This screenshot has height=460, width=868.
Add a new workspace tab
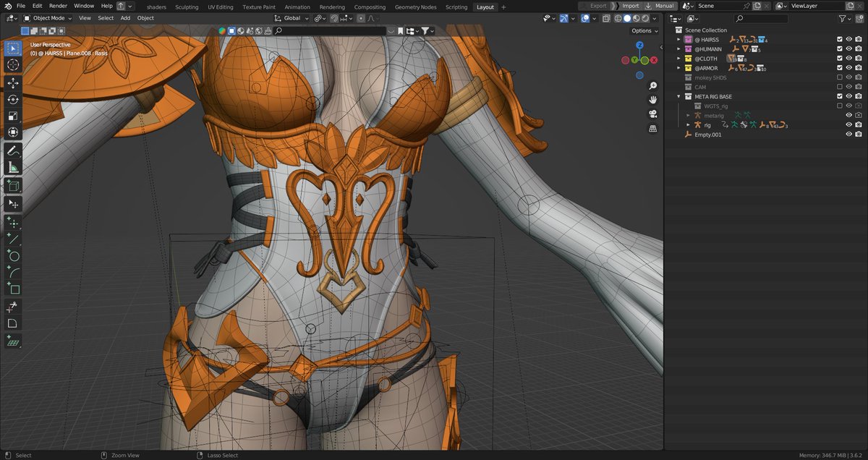[505, 7]
